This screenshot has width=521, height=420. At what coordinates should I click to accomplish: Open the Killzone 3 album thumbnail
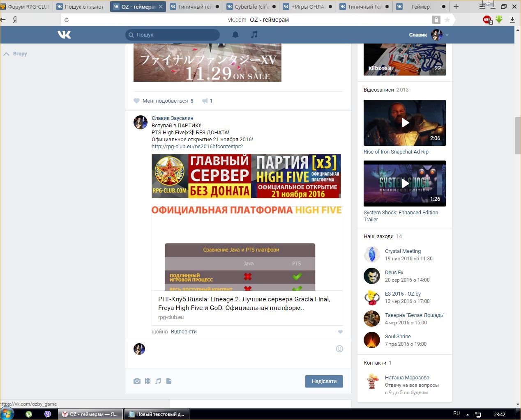405,60
